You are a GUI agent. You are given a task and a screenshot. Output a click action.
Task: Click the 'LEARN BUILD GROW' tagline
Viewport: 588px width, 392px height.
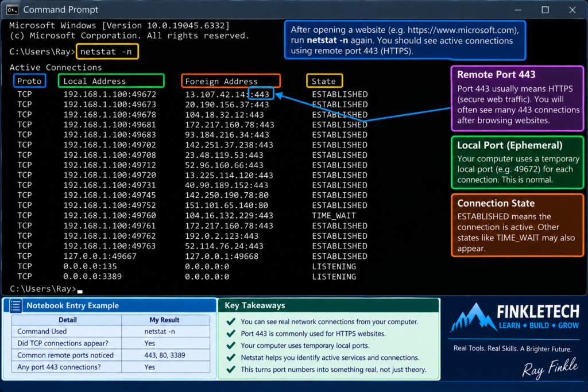coord(539,325)
